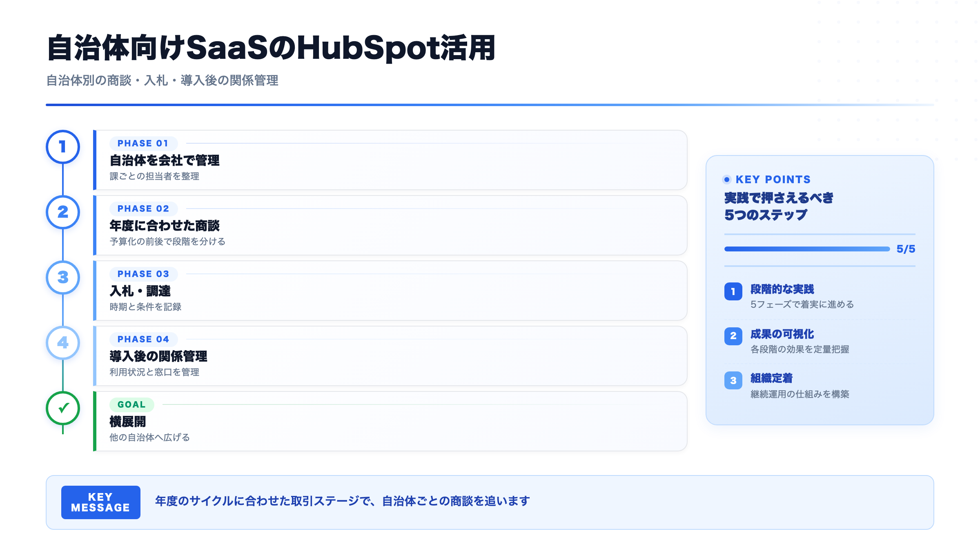Click the slide title 自治体向けSaaSのHubSpot活用
Image resolution: width=980 pixels, height=551 pixels.
click(272, 48)
